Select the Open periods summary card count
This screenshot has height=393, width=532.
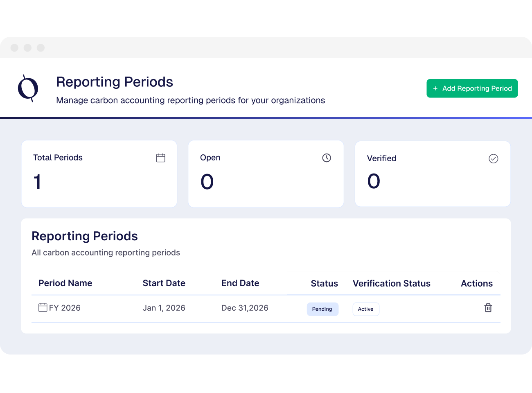(207, 182)
